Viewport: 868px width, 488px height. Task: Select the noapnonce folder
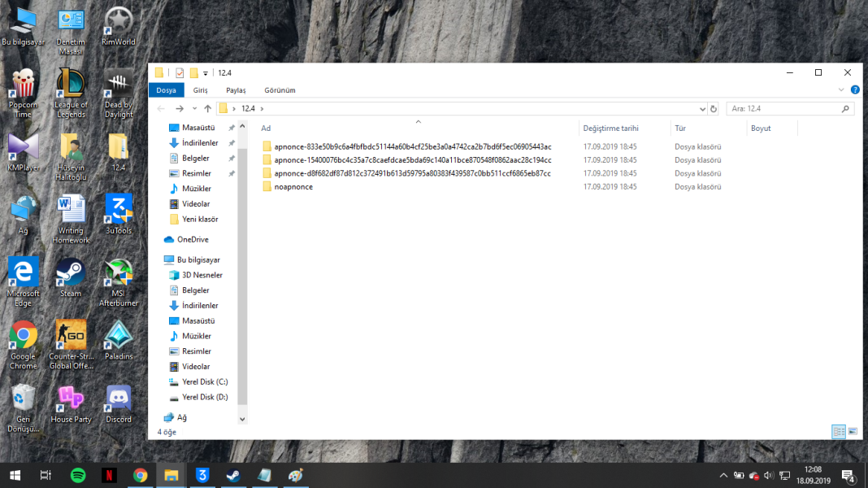[x=293, y=186]
